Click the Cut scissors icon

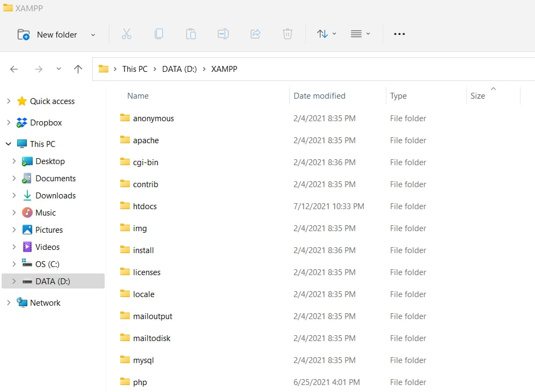click(x=126, y=34)
